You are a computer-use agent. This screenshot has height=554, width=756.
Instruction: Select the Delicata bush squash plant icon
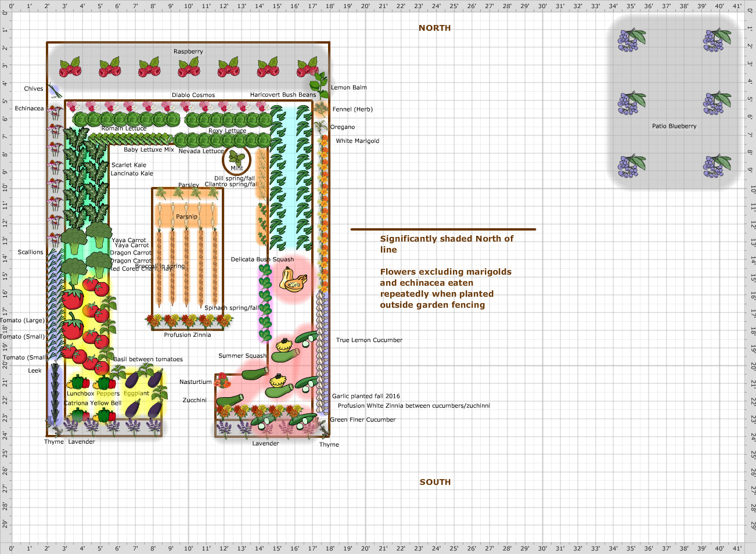[x=293, y=279]
